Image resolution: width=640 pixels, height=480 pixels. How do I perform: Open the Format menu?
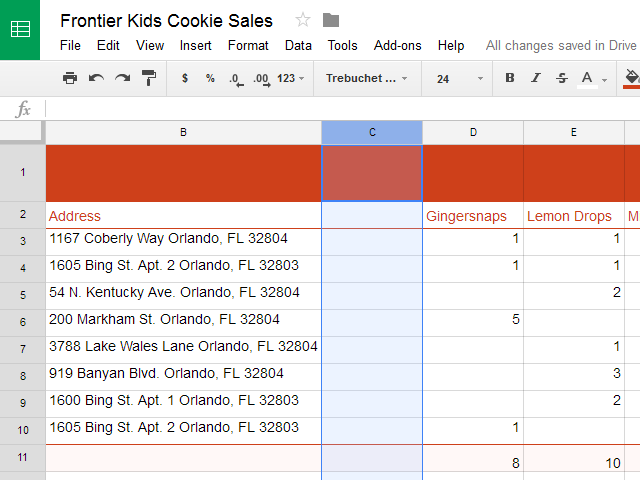click(x=248, y=45)
